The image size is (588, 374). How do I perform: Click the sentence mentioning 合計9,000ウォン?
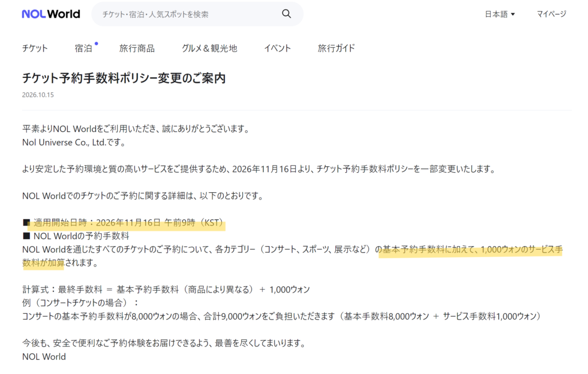point(281,316)
